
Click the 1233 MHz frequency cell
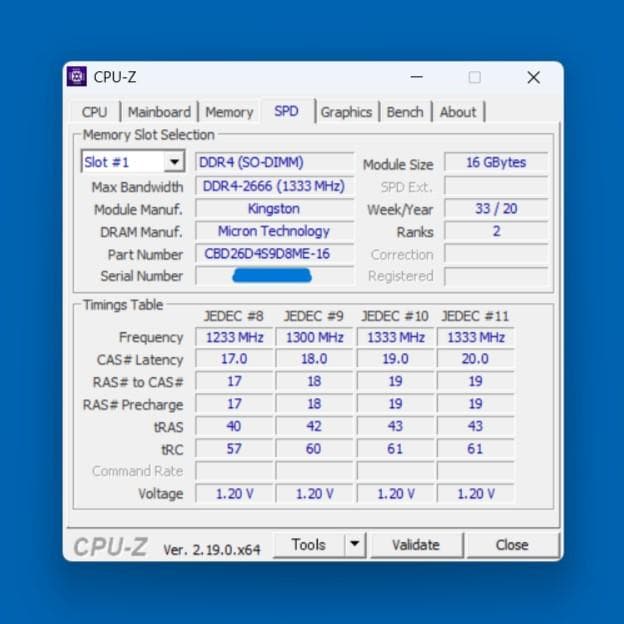click(x=234, y=337)
